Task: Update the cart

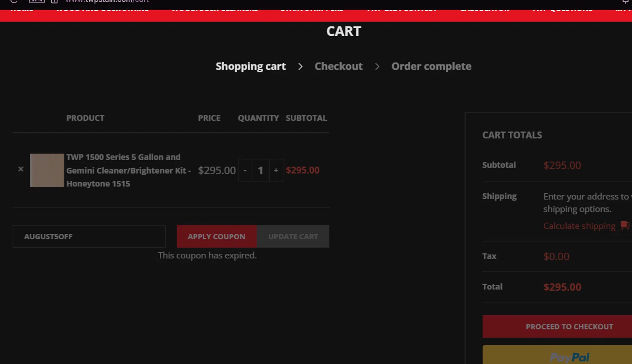Action: coord(293,236)
